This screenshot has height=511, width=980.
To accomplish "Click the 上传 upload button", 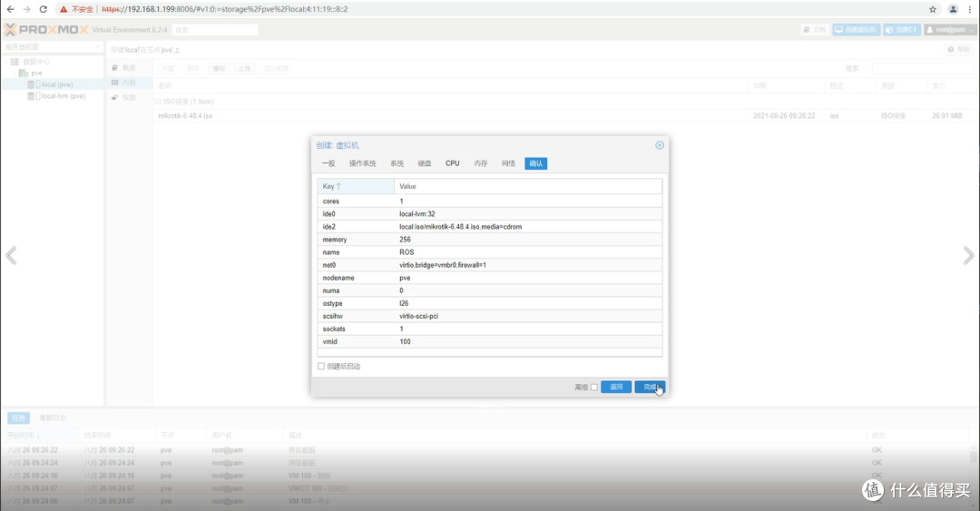I will [244, 68].
